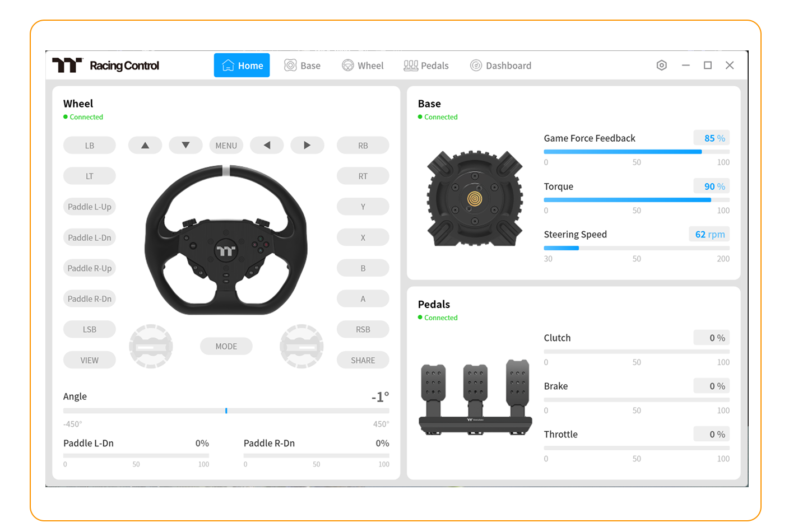Click the steering wheel image
The width and height of the screenshot is (798, 532).
226,241
